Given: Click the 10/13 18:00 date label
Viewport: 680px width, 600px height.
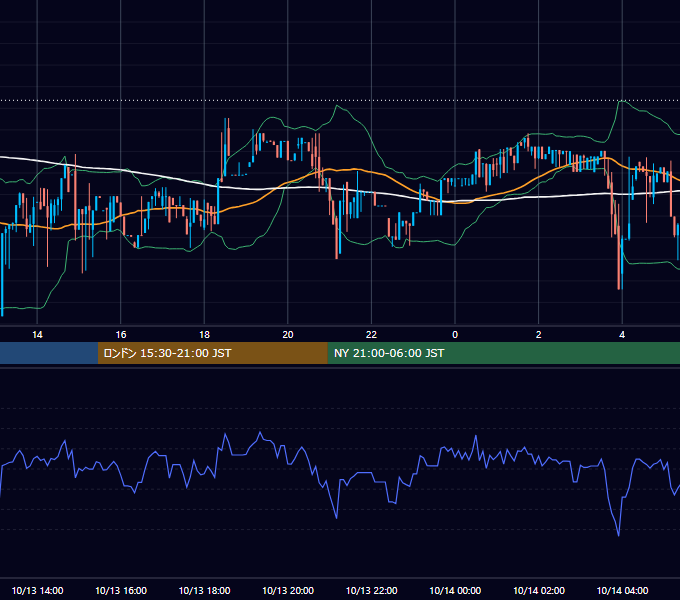Looking at the screenshot, I should pos(204,590).
